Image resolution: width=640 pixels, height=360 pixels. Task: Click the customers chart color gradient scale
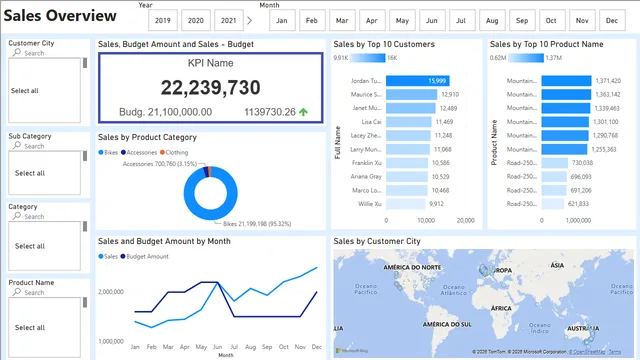click(367, 58)
